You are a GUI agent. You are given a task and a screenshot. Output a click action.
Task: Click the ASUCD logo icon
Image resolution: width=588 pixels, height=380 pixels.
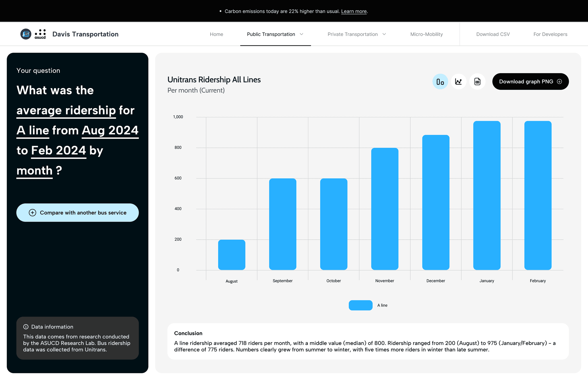tap(40, 34)
